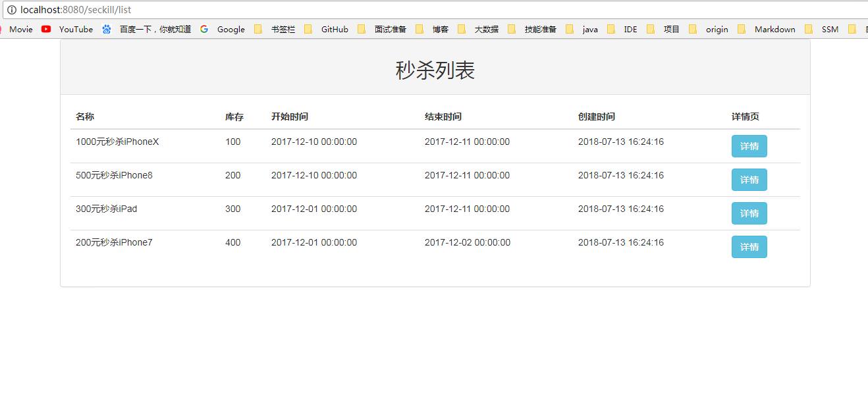Open the Movie bookmark
The height and width of the screenshot is (395, 868).
coord(16,29)
